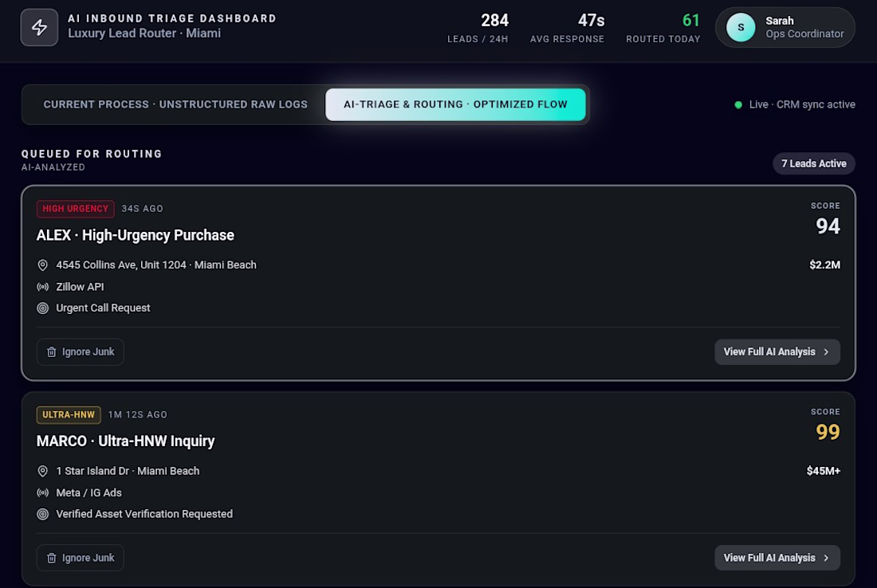Viewport: 877px width, 588px height.
Task: Open the MARCO Ultra-HNW Inquiry lead title
Action: pos(125,441)
